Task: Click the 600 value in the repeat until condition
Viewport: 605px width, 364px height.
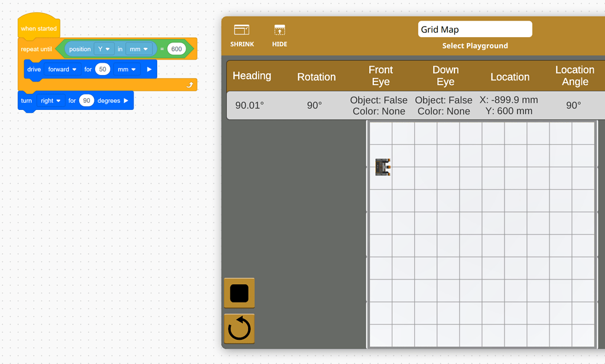Action: click(x=175, y=49)
